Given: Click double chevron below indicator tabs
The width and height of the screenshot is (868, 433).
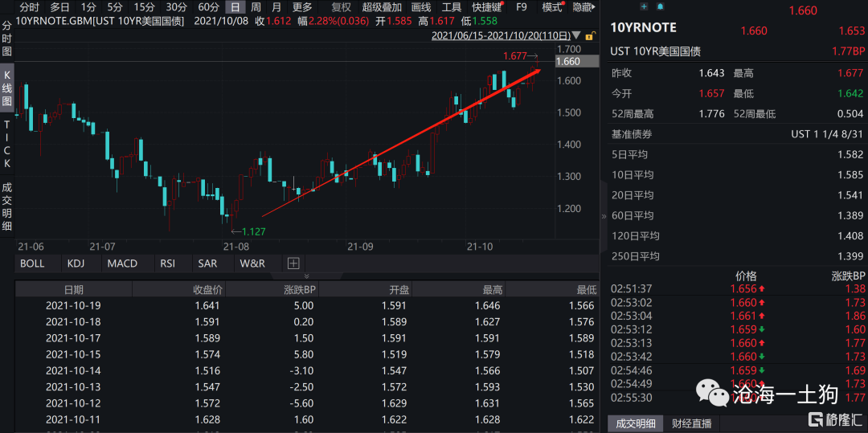Looking at the screenshot, I should tap(306, 276).
